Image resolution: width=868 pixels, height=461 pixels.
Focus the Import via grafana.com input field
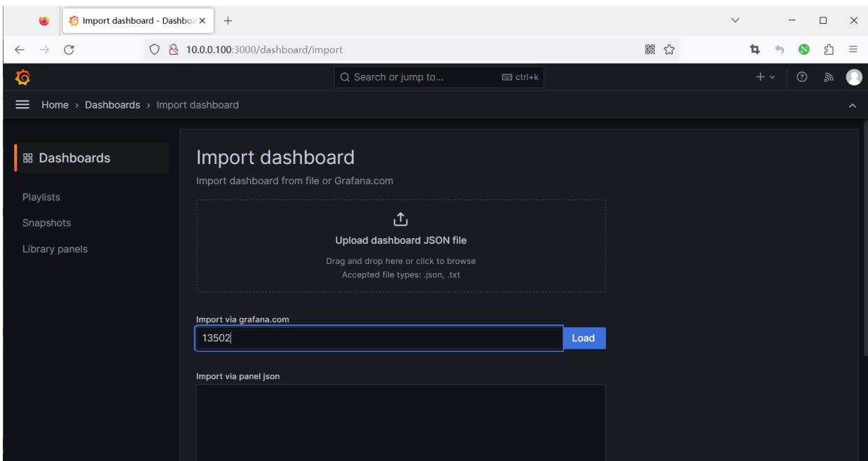(379, 338)
